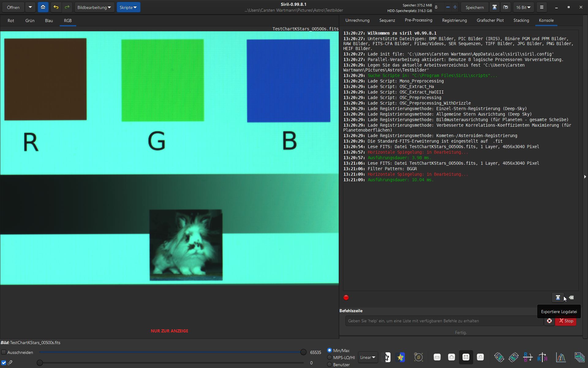The height and width of the screenshot is (368, 588).
Task: Toggle the Ausschneiden checkbox
Action: pos(4,352)
